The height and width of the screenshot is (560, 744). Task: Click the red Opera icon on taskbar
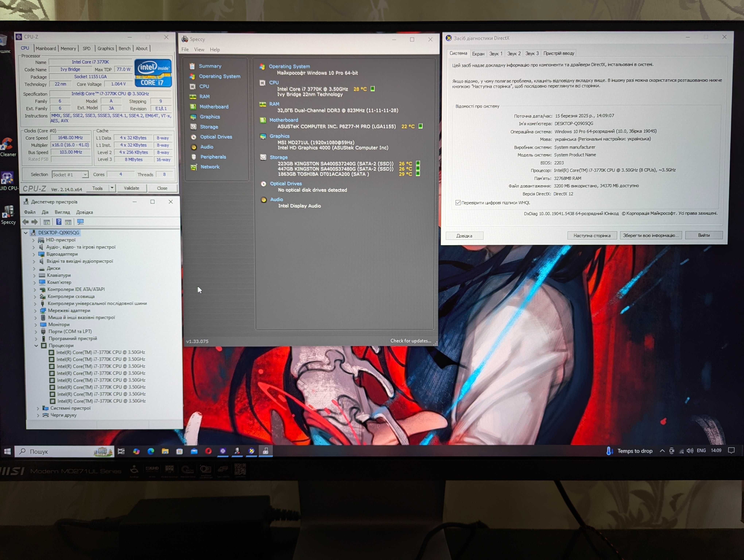pyautogui.click(x=209, y=451)
